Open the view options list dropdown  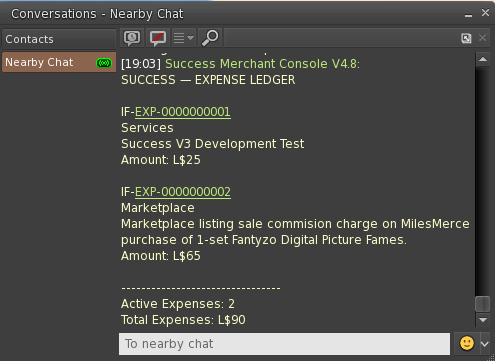184,38
